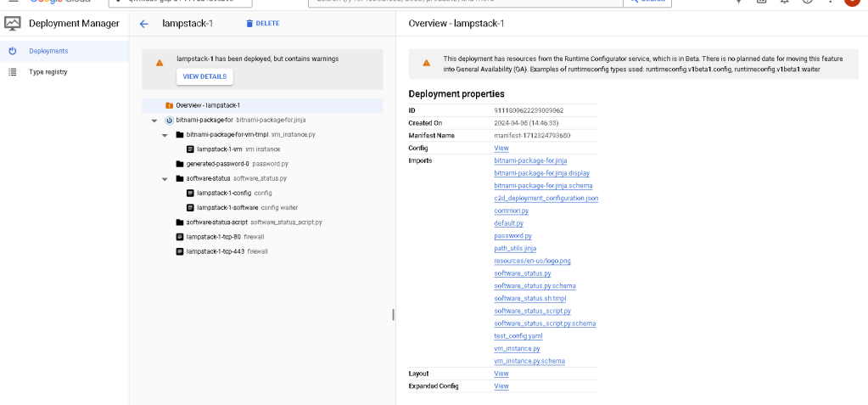Open software_status.py import link
The width and height of the screenshot is (868, 405).
[x=523, y=273]
